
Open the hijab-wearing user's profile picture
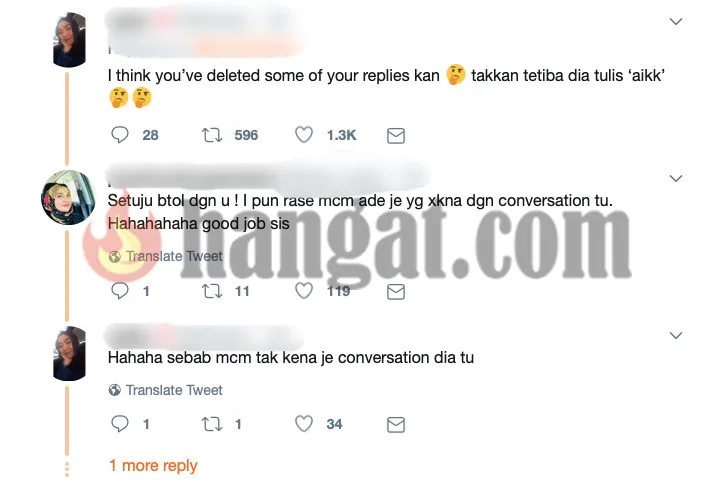tap(68, 197)
